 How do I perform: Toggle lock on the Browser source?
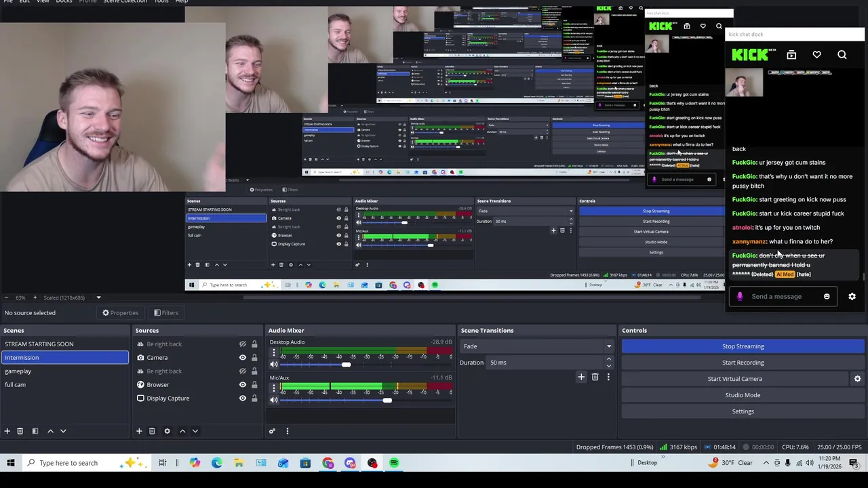(x=254, y=384)
